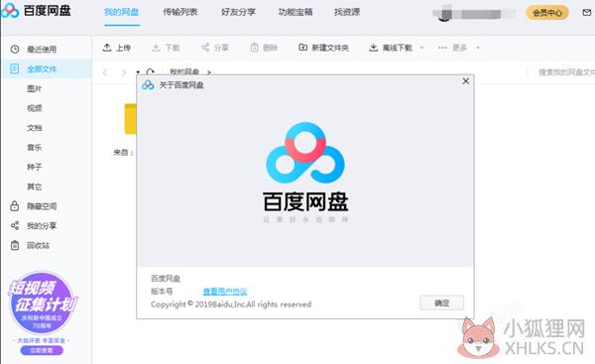Open the 查看用户协议 link
The width and height of the screenshot is (595, 364).
point(225,292)
